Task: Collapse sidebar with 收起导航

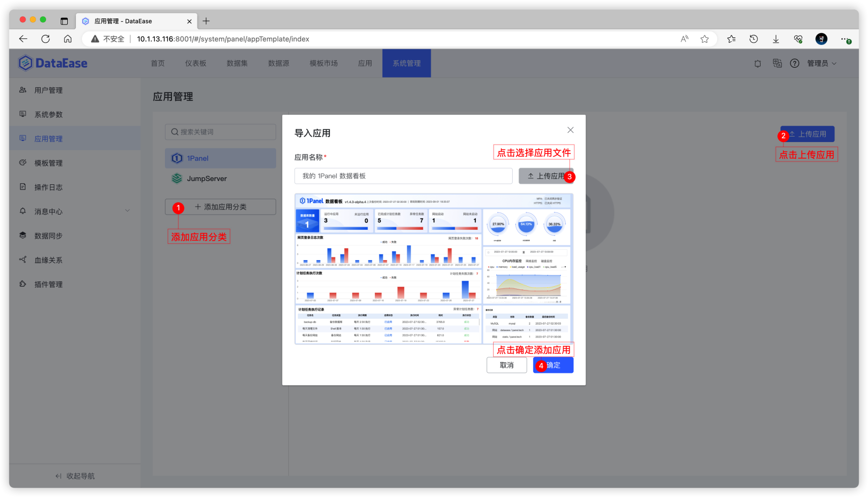Action: click(x=75, y=476)
